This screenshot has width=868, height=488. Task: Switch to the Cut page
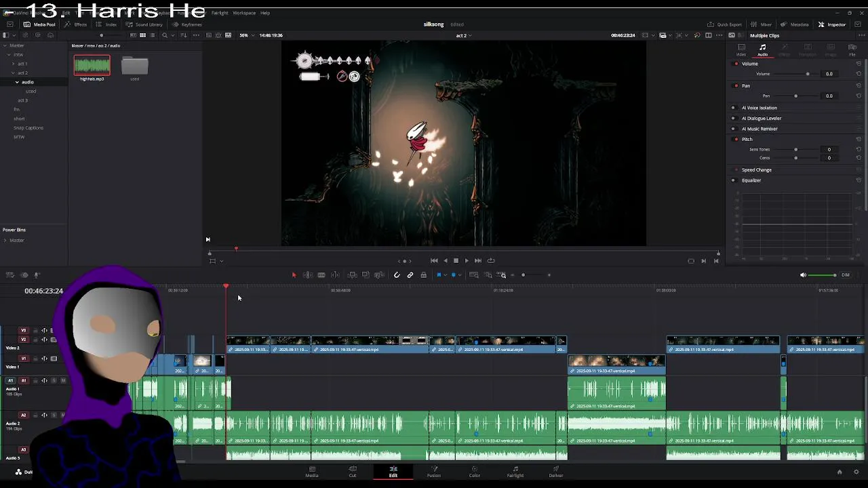click(353, 471)
